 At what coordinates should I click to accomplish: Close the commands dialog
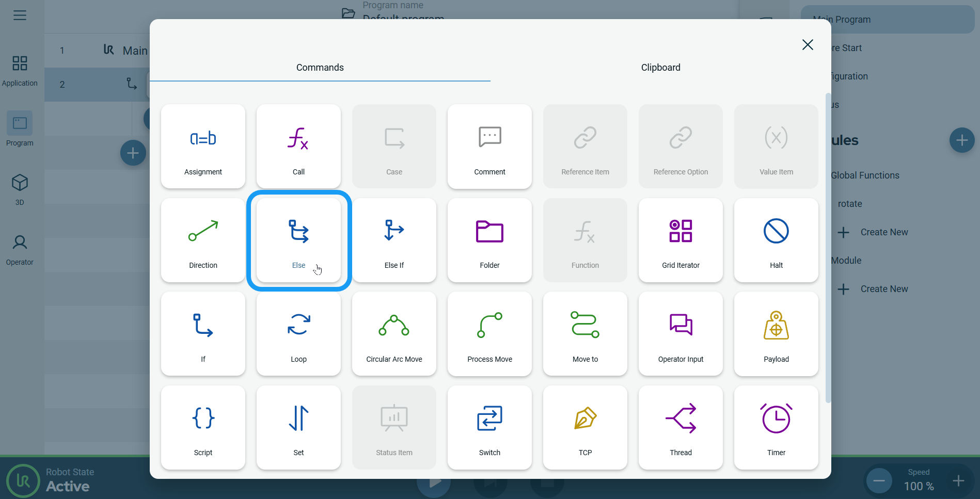point(808,45)
